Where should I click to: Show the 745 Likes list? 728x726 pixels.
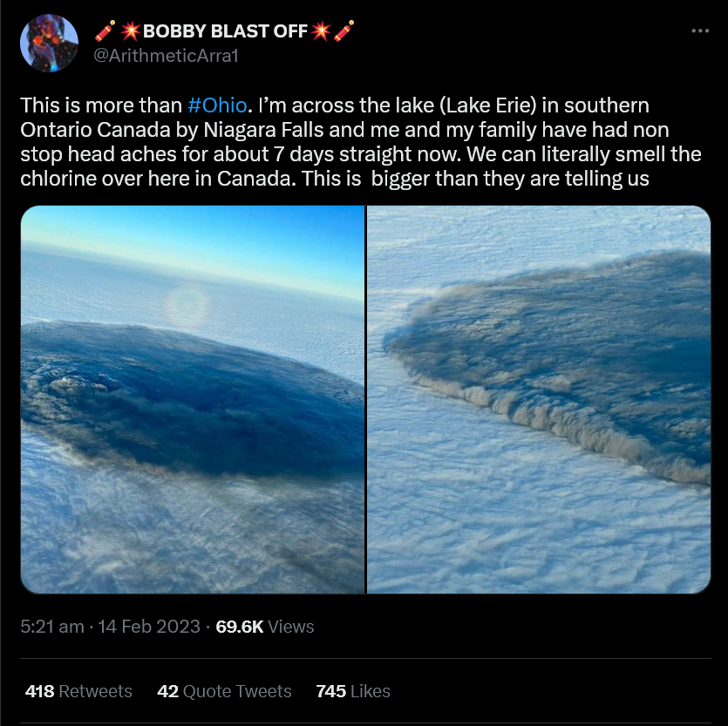pos(353,691)
